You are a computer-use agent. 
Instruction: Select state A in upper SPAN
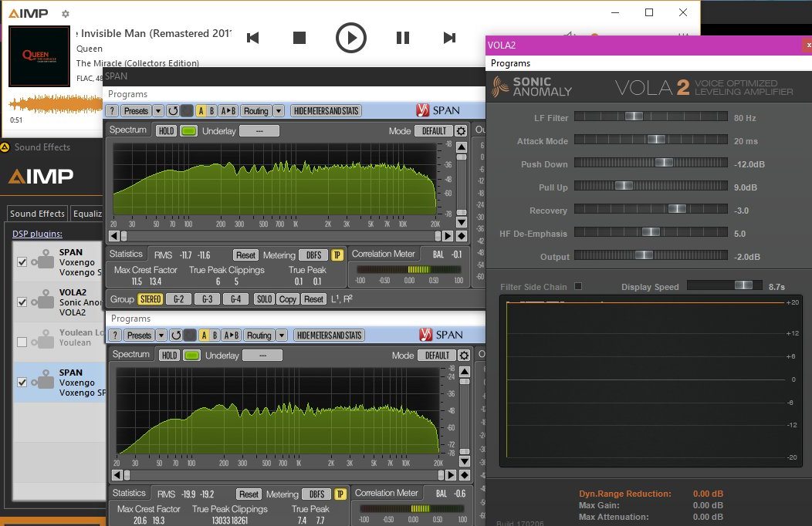click(201, 111)
